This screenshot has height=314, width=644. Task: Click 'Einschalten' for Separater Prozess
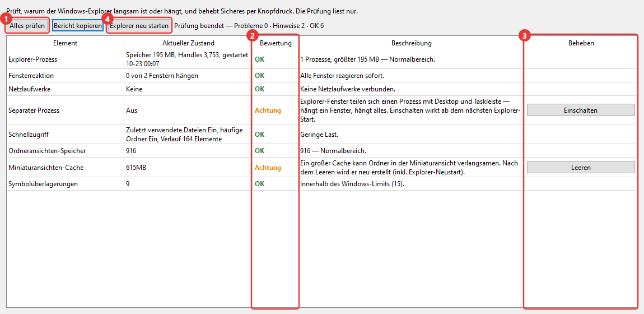pos(581,110)
